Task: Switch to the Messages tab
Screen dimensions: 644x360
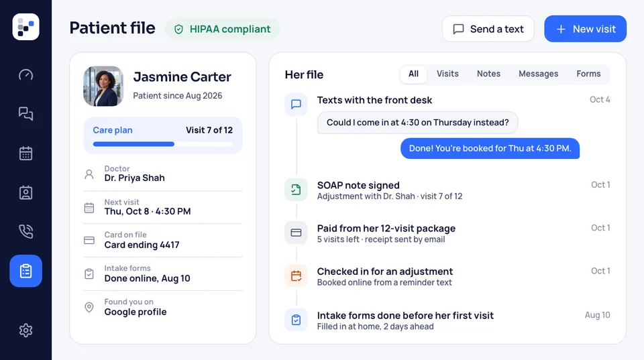Action: (539, 74)
